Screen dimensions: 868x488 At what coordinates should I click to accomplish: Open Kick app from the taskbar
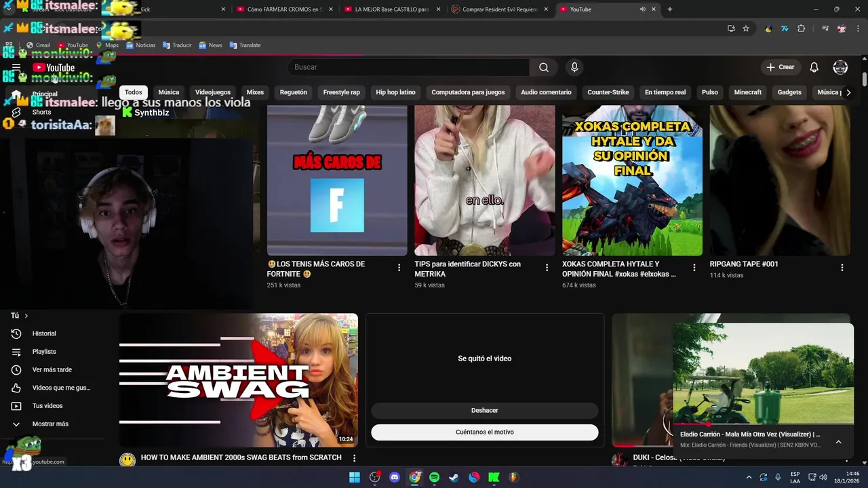pyautogui.click(x=494, y=477)
